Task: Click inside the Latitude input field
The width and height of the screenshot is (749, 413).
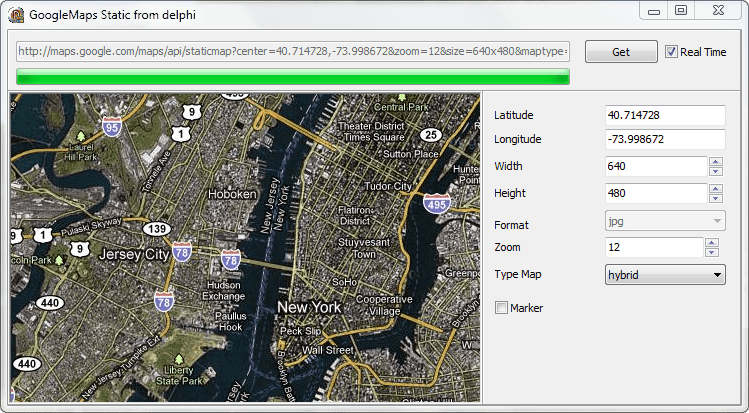Action: (665, 116)
